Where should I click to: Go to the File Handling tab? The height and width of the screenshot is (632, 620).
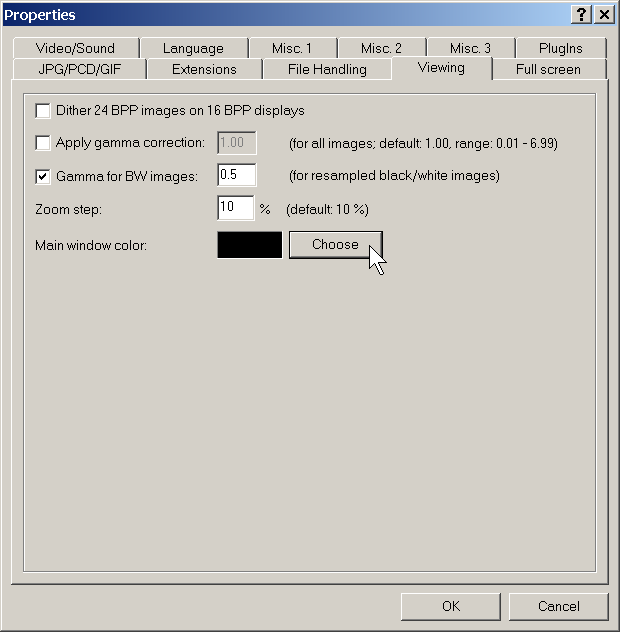[326, 69]
